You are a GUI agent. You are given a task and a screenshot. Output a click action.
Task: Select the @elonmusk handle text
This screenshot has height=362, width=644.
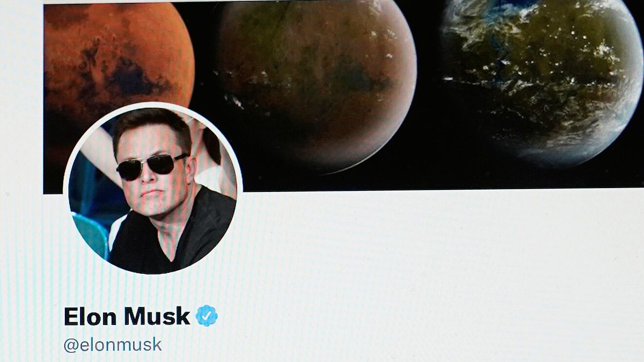(x=113, y=345)
